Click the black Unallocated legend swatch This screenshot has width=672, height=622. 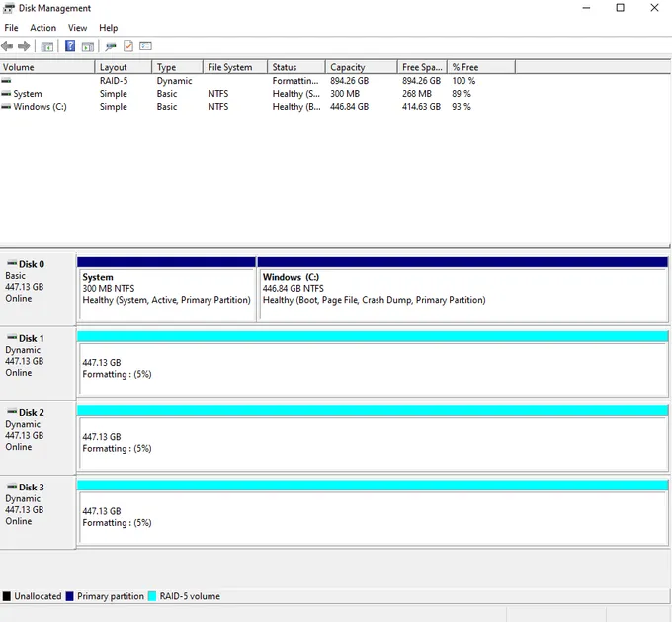pyautogui.click(x=7, y=596)
